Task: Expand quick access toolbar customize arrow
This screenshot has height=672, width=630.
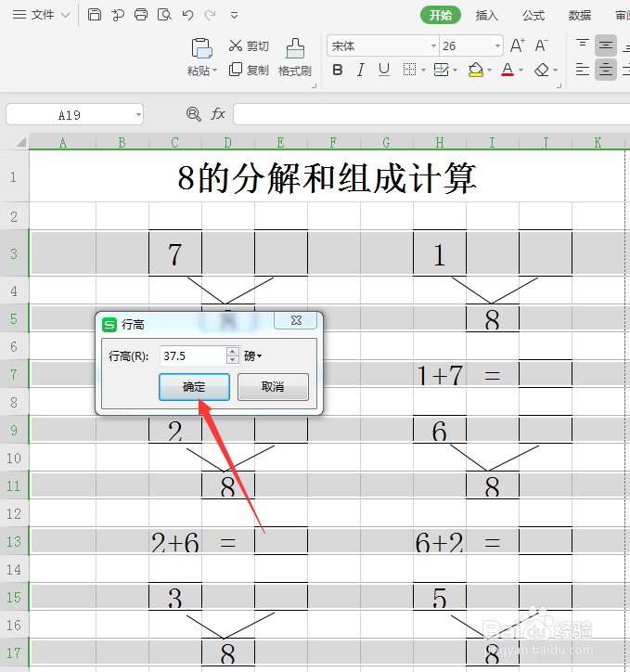Action: [x=234, y=16]
